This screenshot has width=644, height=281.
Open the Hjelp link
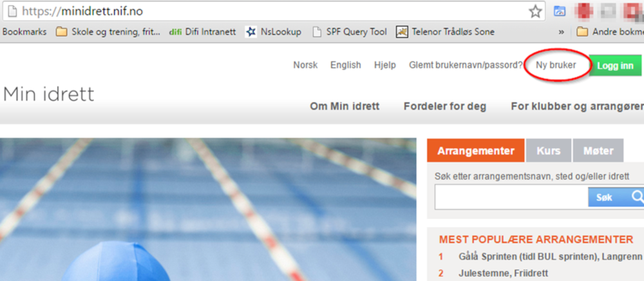pyautogui.click(x=385, y=65)
